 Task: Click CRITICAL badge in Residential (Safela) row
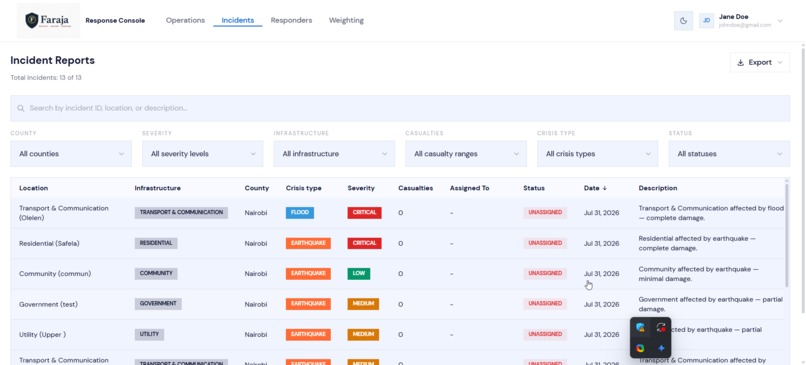click(x=364, y=243)
